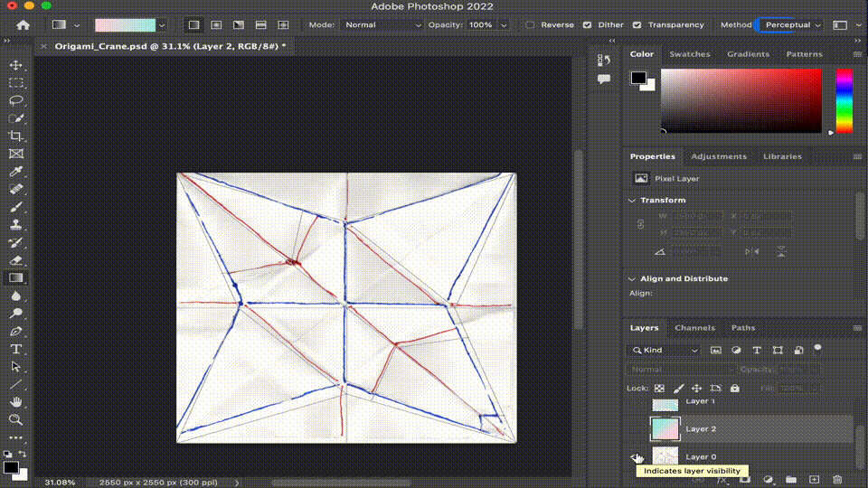Image resolution: width=868 pixels, height=488 pixels.
Task: Open the Comments panel icon
Action: click(604, 80)
